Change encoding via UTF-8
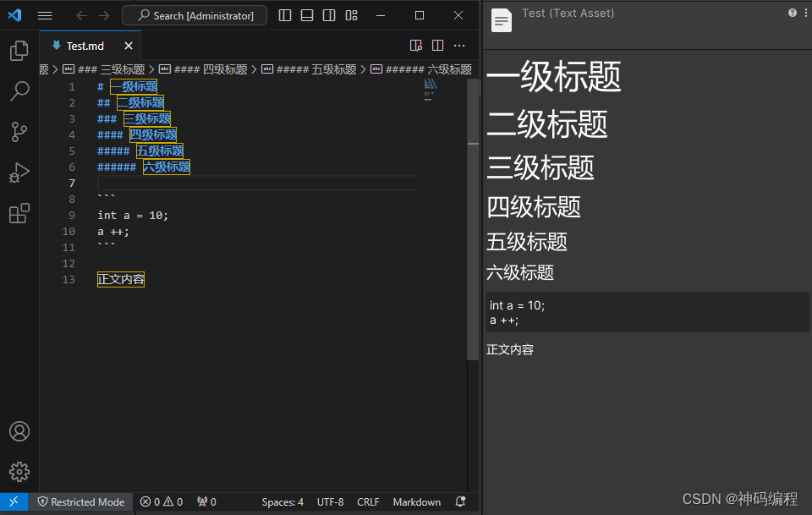Viewport: 812px width, 515px height. (331, 502)
